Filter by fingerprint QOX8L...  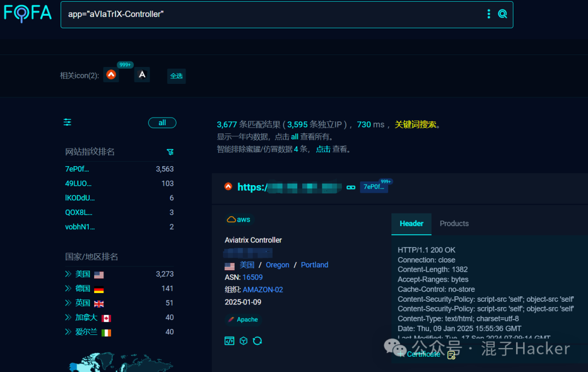tap(79, 212)
